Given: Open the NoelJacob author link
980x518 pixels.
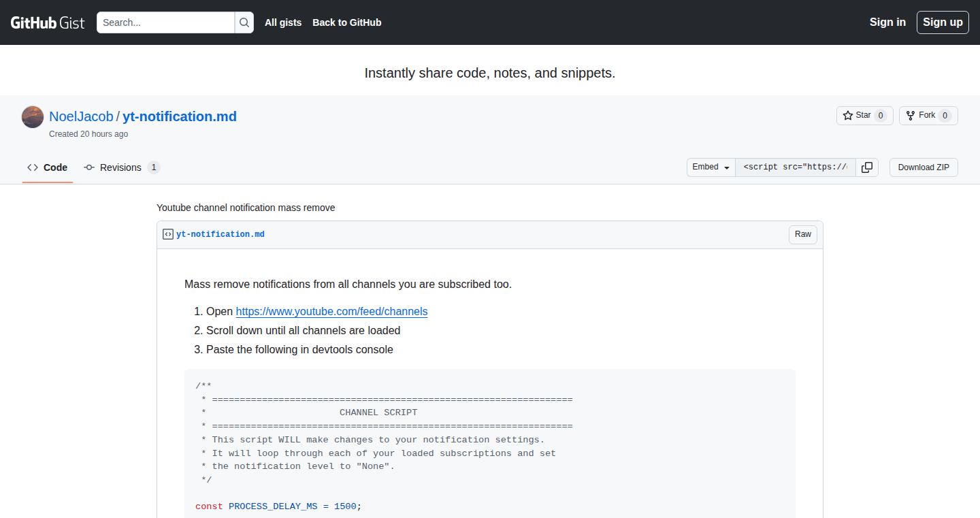Looking at the screenshot, I should coord(81,116).
